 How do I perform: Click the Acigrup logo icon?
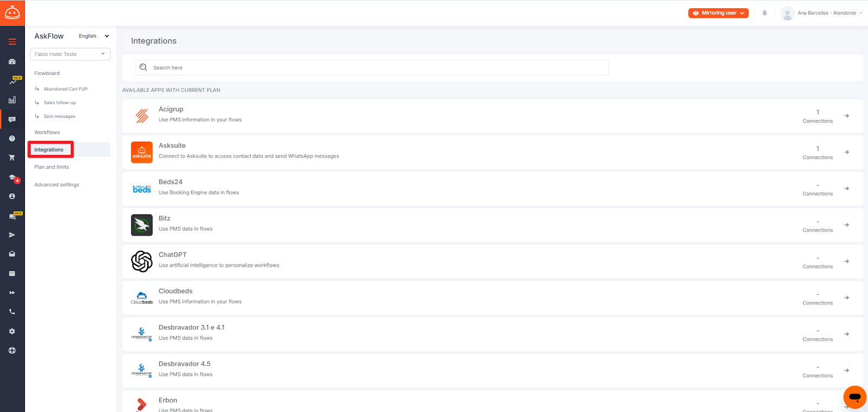click(x=142, y=116)
